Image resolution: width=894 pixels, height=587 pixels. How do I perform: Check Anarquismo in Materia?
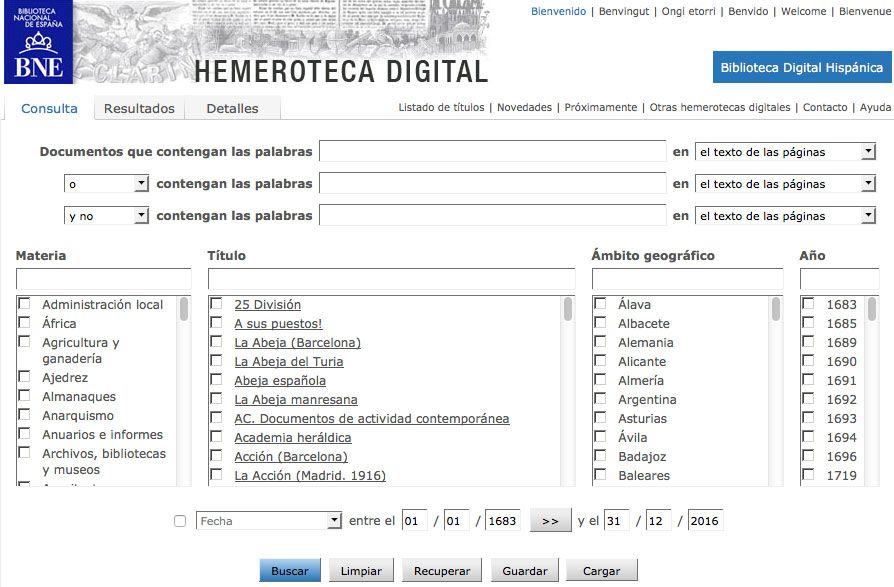click(25, 415)
